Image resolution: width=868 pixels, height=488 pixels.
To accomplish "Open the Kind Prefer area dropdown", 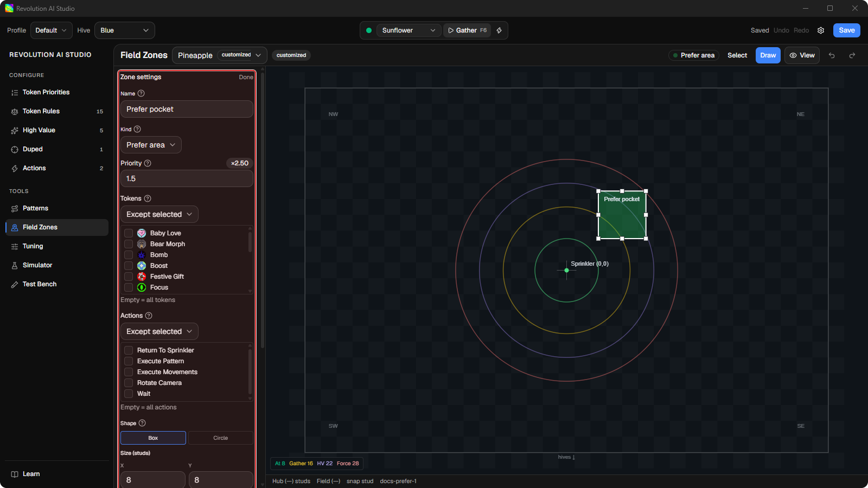I will [151, 145].
